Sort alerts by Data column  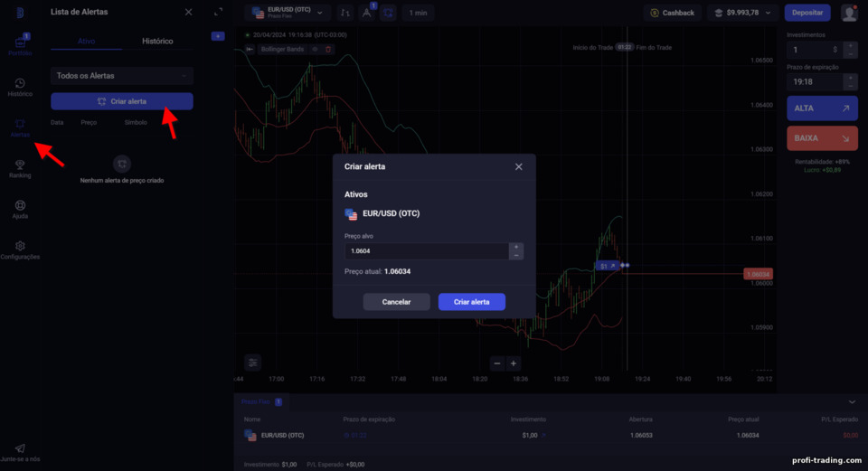point(57,122)
